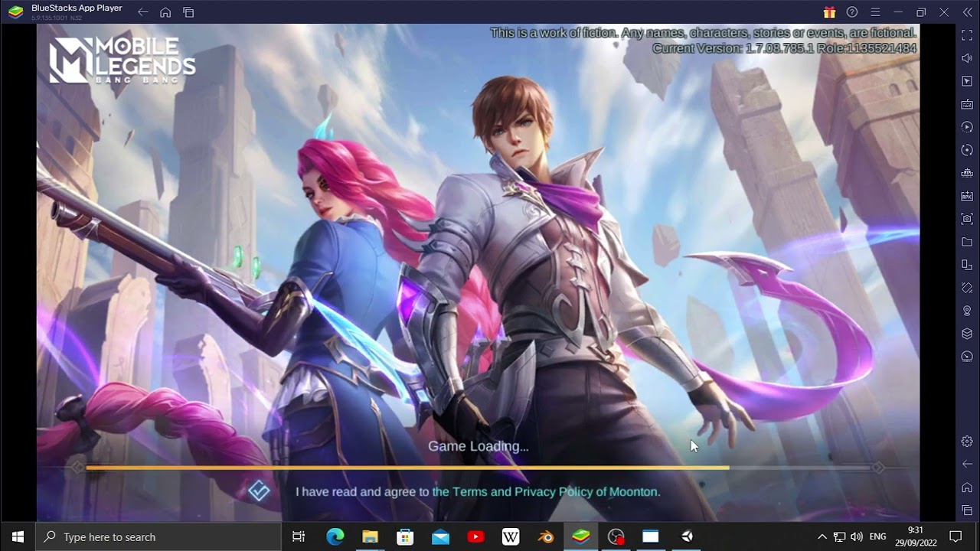Viewport: 980px width, 551px height.
Task: Open network settings in the system tray
Action: click(x=839, y=536)
